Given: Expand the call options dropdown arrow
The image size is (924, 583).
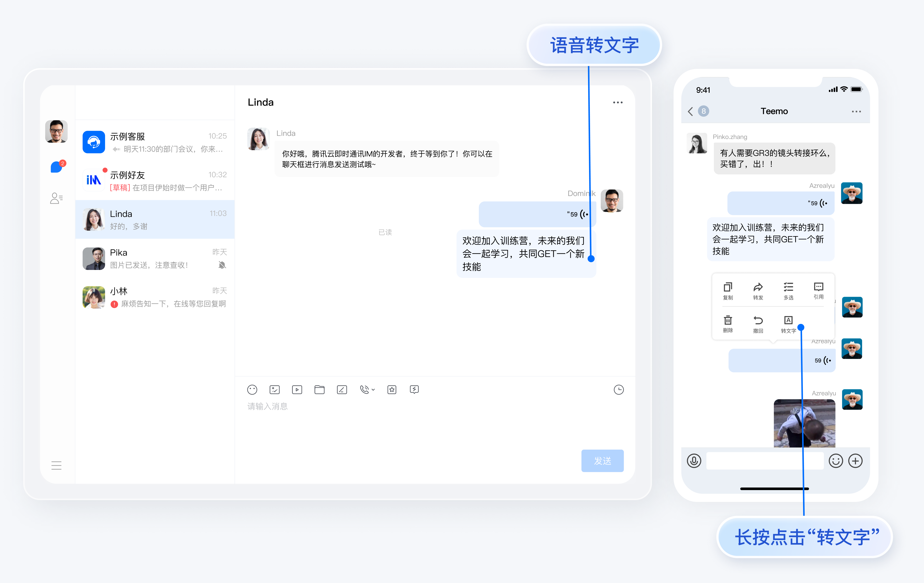Looking at the screenshot, I should tap(373, 389).
